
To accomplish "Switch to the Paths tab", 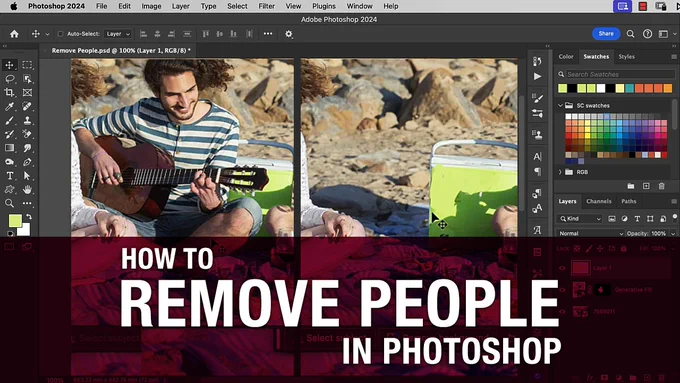I will [x=628, y=201].
